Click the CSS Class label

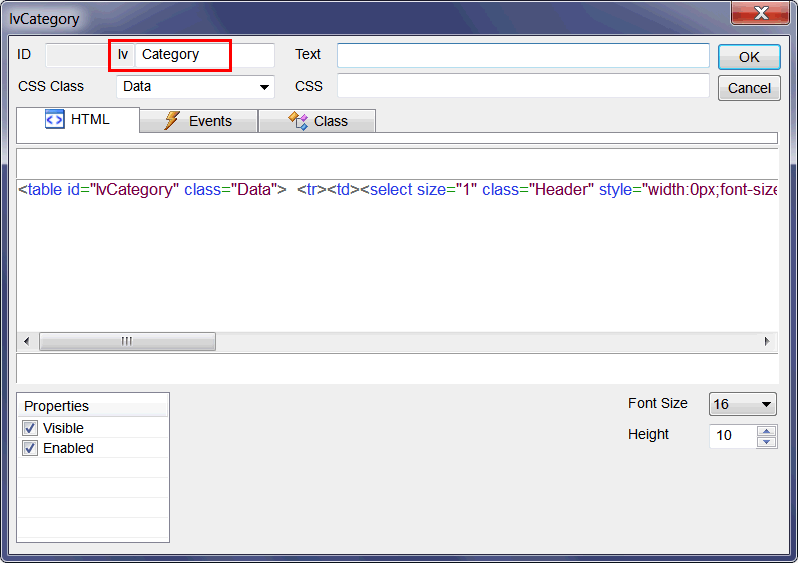pyautogui.click(x=51, y=87)
